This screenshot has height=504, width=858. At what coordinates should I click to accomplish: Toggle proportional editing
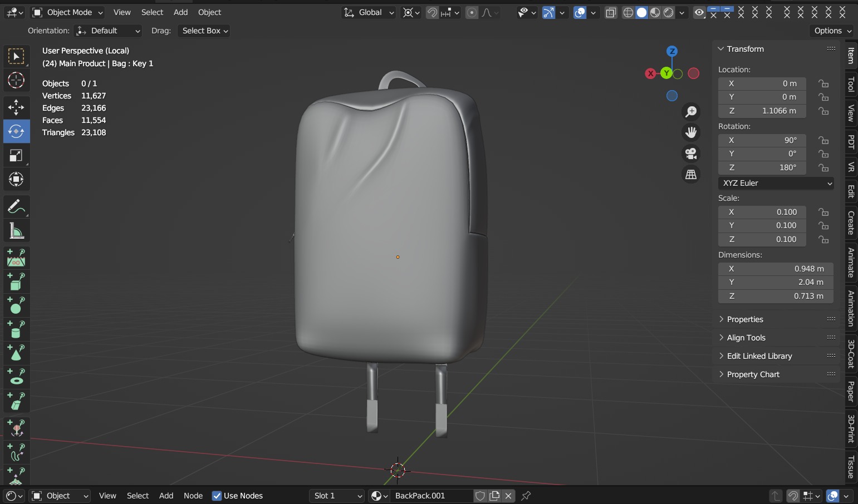pos(472,12)
